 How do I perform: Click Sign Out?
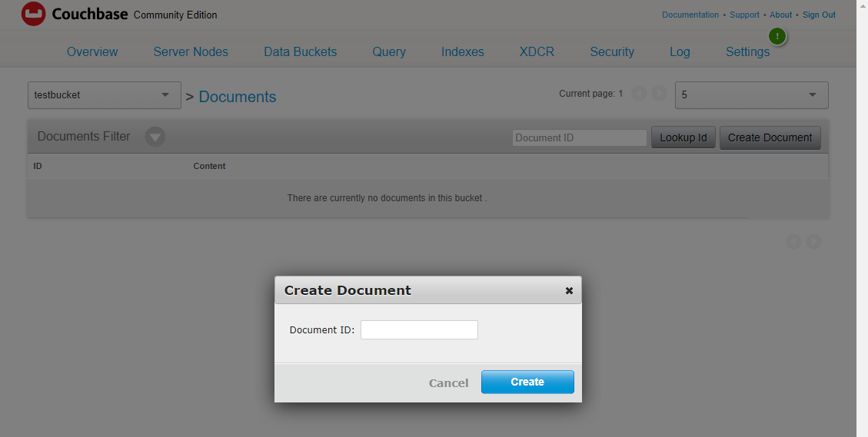point(820,15)
